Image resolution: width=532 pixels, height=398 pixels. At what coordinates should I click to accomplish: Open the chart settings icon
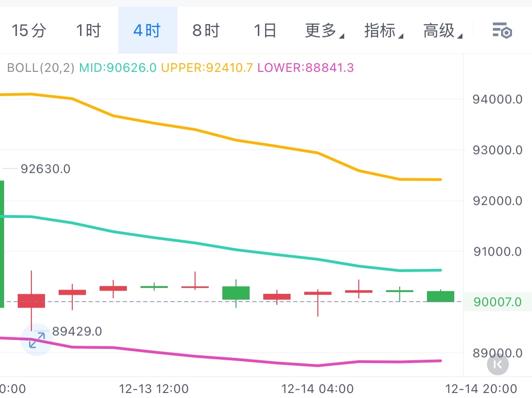pos(502,31)
